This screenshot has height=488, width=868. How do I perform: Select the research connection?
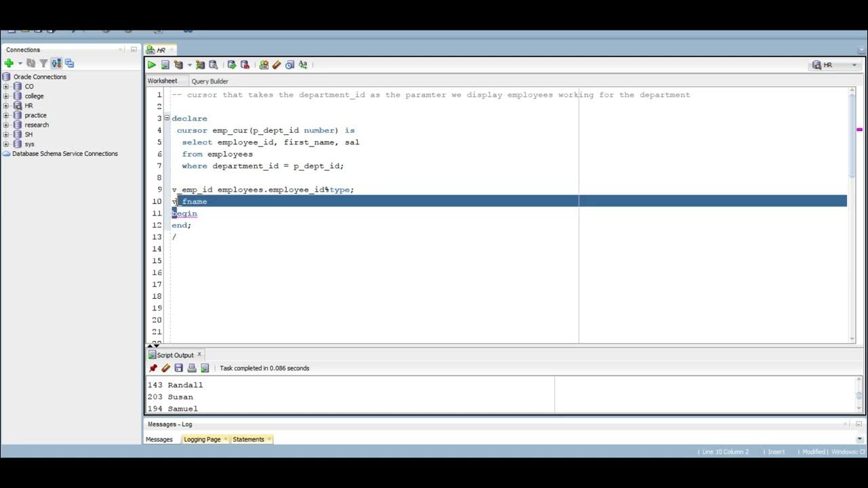click(37, 125)
